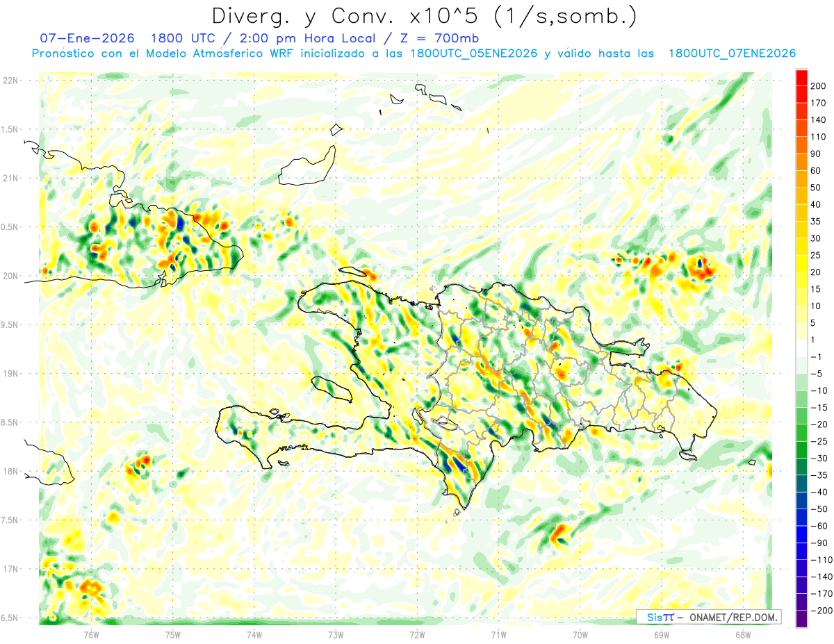The height and width of the screenshot is (644, 834).
Task: Click the 73W longitude label
Action: [x=336, y=635]
